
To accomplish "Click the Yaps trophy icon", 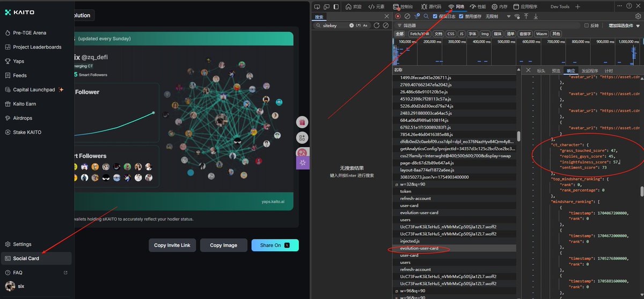I will (x=8, y=61).
